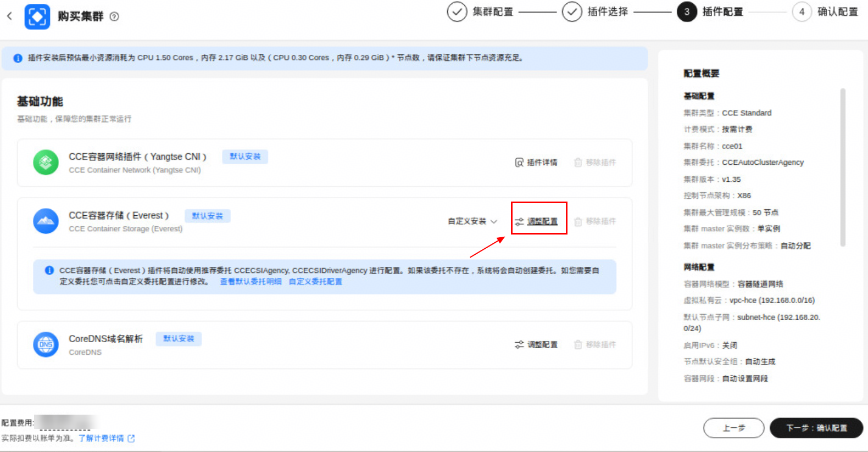
Task: Click 下一步：确认配置 button
Action: (x=816, y=428)
